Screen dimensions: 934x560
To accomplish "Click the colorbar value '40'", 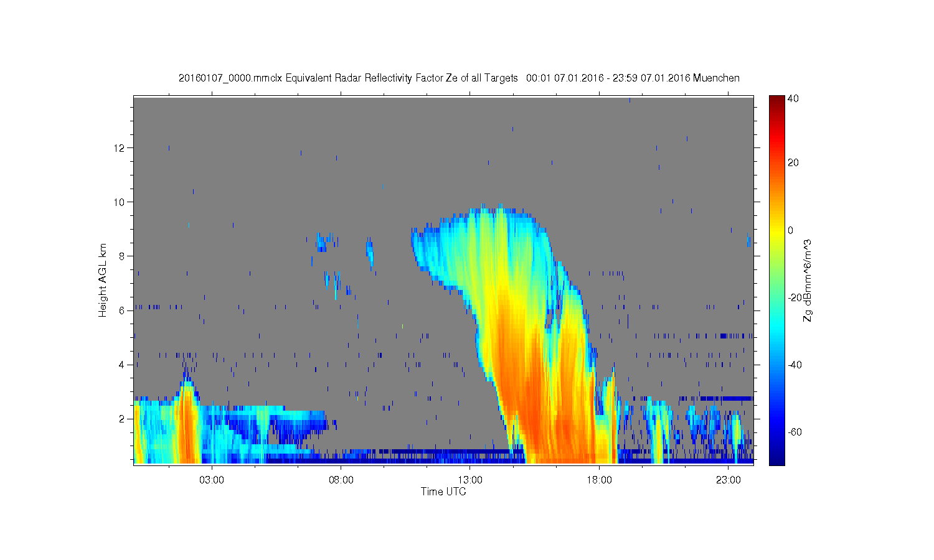I will 793,99.
